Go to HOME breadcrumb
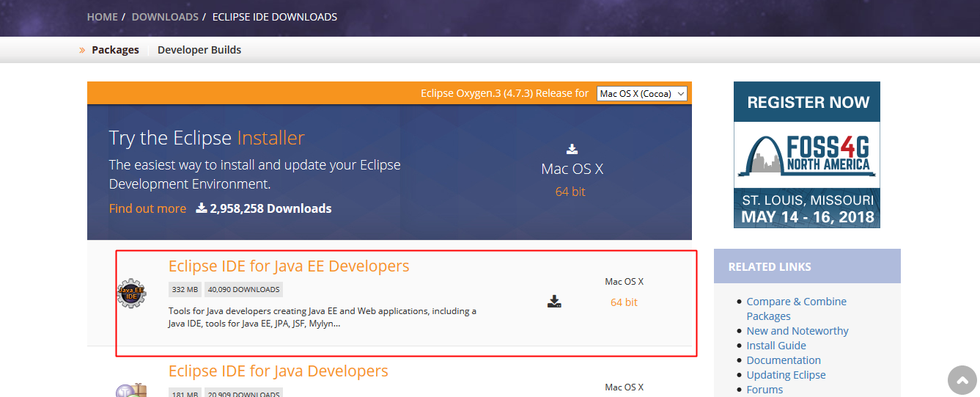Image resolution: width=980 pixels, height=397 pixels. coord(102,16)
